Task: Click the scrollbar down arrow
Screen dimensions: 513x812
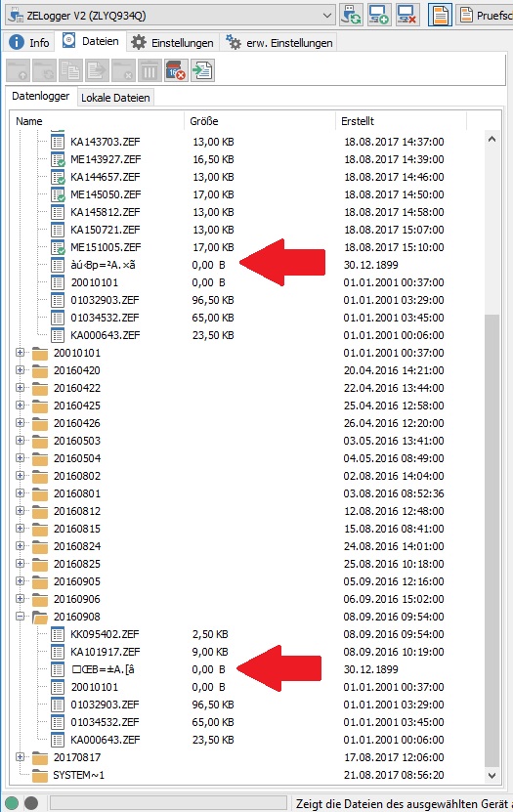Action: (x=492, y=775)
